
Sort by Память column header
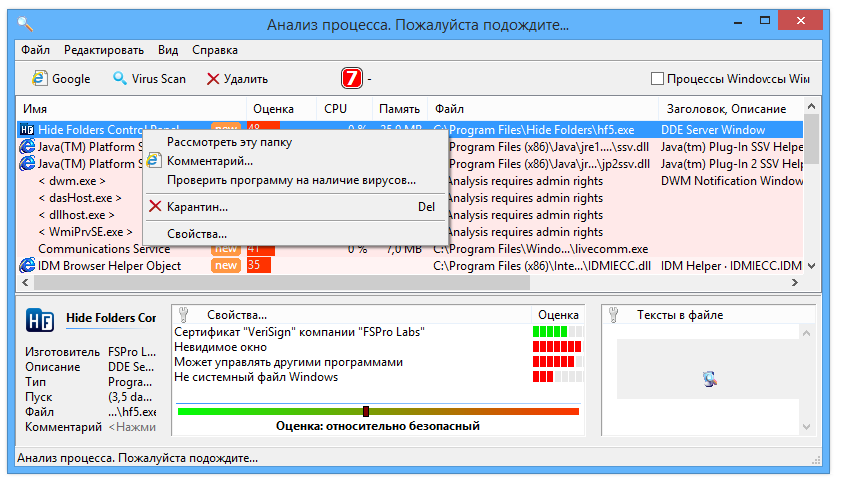(399, 109)
